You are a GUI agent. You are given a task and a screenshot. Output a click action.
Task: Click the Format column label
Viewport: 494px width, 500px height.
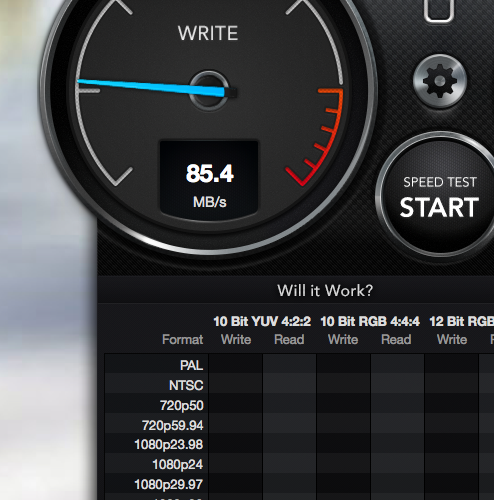click(183, 340)
